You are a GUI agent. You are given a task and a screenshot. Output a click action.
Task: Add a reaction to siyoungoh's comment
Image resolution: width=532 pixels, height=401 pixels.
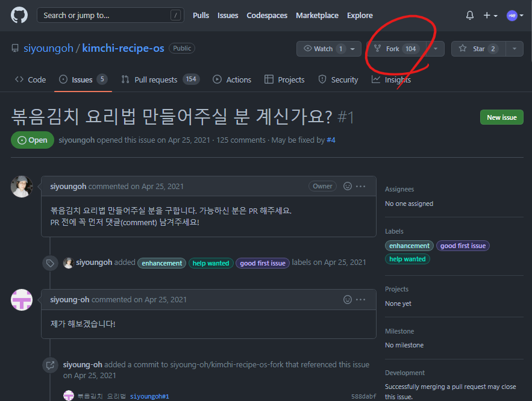click(348, 186)
